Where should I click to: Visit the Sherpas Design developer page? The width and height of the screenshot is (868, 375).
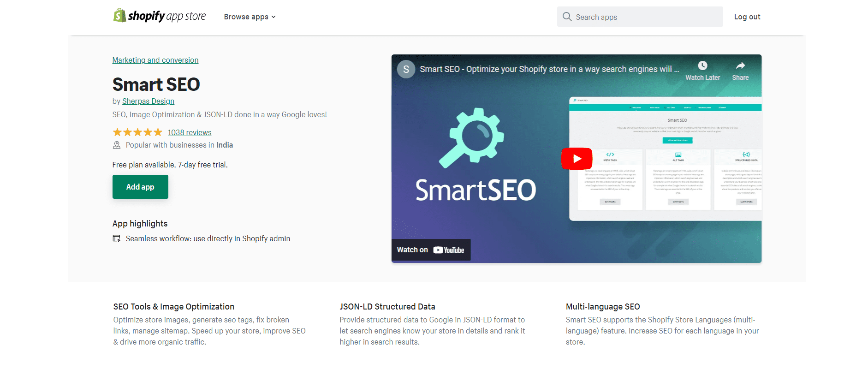(148, 101)
